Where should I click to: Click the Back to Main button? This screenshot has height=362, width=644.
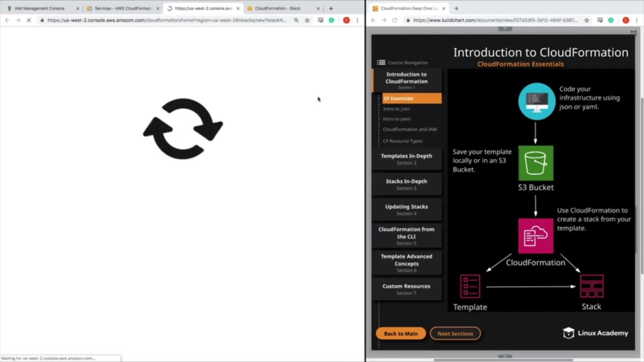[400, 334]
